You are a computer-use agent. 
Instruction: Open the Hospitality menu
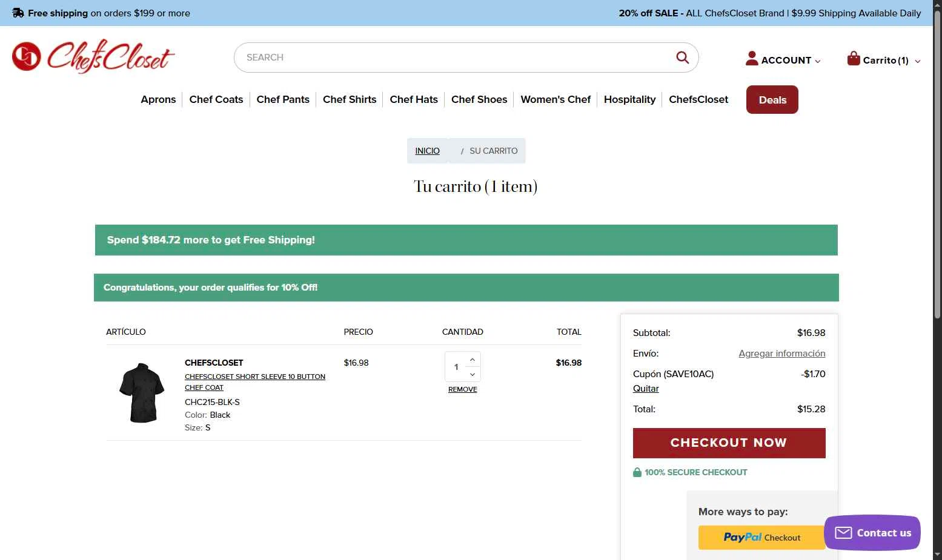click(629, 99)
